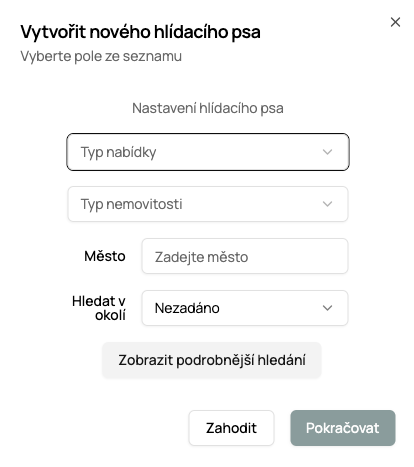
Task: Close the dialog with the X icon
Action: point(395,22)
